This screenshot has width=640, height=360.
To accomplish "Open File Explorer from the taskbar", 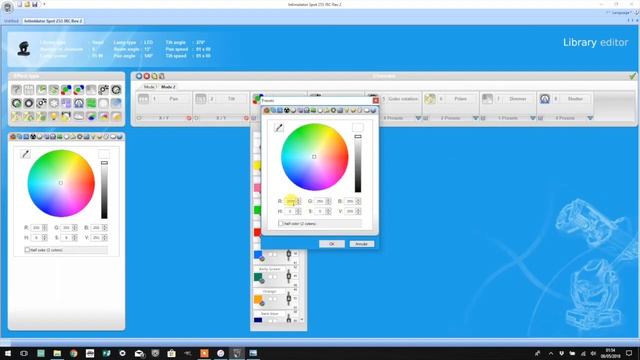I will [57, 353].
